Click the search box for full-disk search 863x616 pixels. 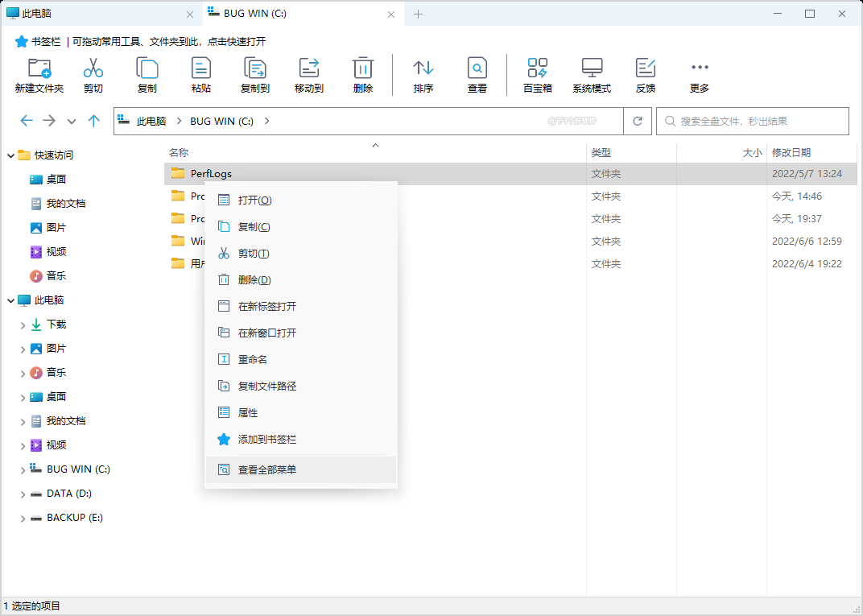(757, 121)
